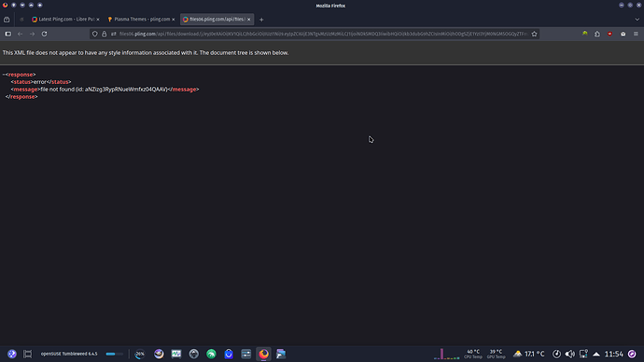This screenshot has height=362, width=644.
Task: Open the volume speaker tray icon
Action: [x=569, y=354]
